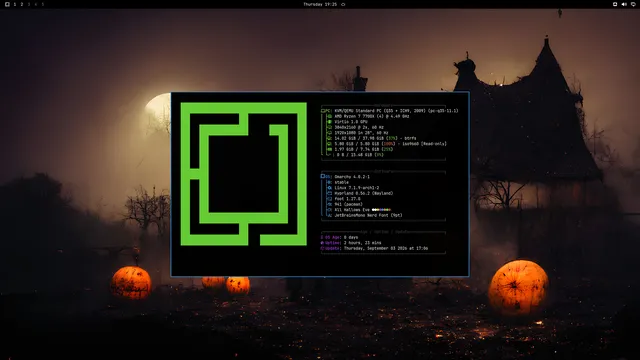Screen dimensions: 640x360
Task: Click the purple update icon beside Update
Action: (322, 248)
